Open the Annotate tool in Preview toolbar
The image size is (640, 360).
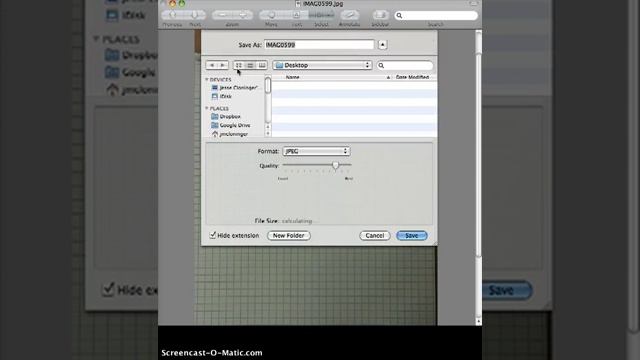point(349,15)
